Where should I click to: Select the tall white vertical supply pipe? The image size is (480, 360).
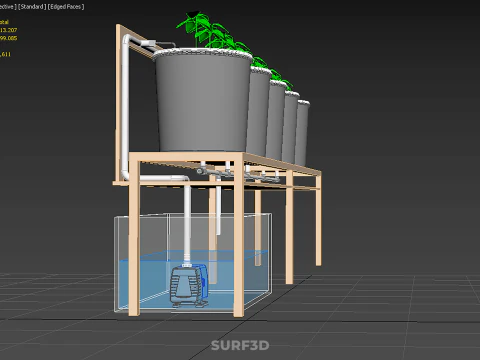pyautogui.click(x=125, y=107)
